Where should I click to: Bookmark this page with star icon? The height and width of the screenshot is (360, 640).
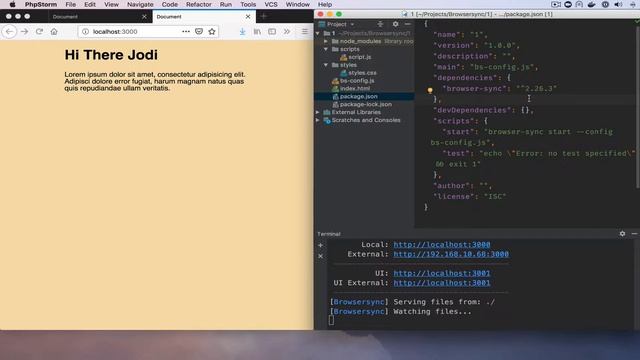212,31
